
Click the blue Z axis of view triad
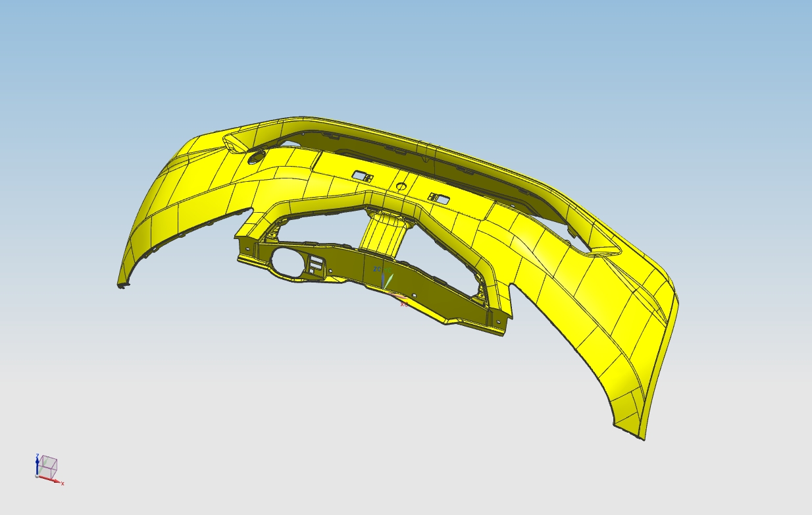pos(37,463)
